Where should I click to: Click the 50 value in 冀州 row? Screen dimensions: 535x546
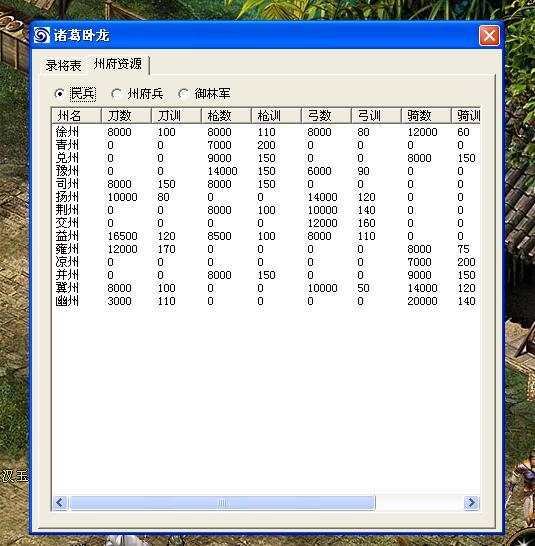click(363, 288)
